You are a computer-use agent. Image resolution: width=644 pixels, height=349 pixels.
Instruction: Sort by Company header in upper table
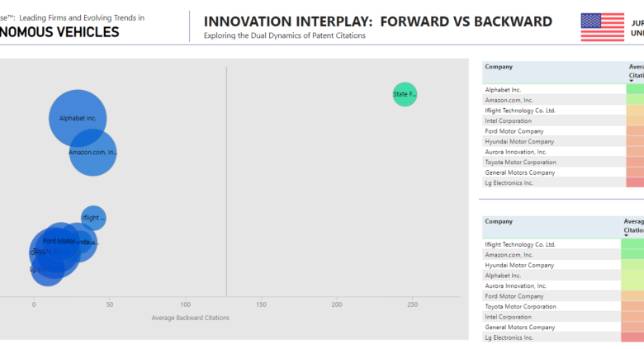point(499,66)
